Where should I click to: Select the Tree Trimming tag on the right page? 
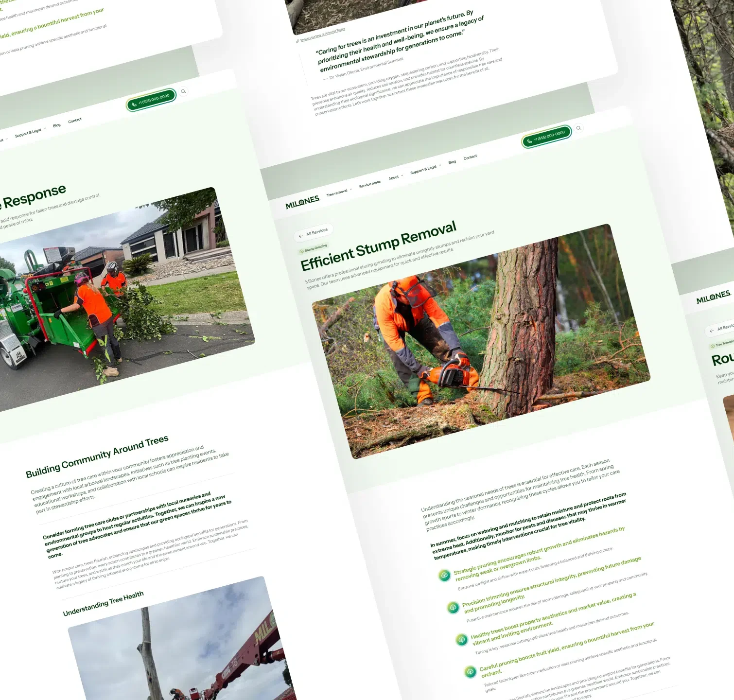coord(722,344)
